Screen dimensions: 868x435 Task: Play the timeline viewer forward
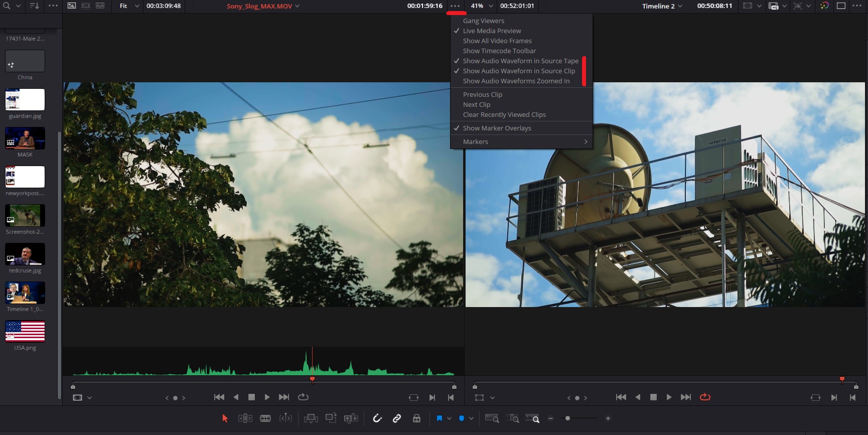[669, 397]
